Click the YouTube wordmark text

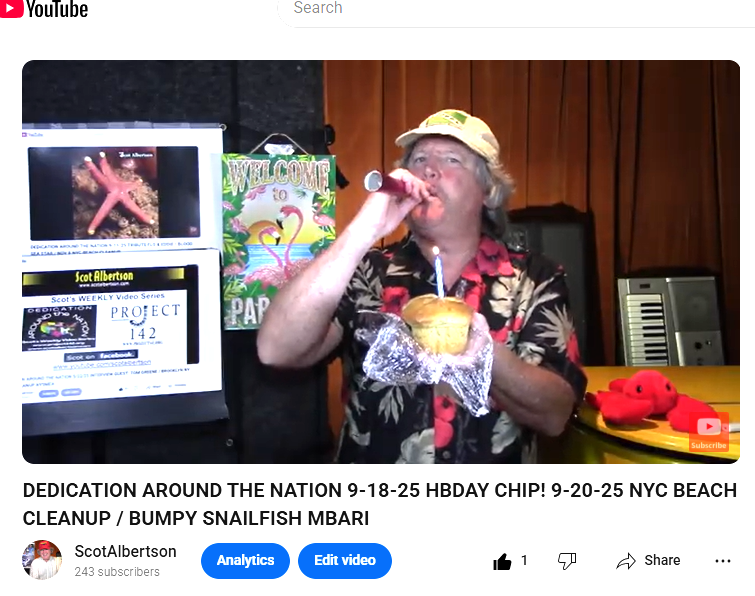[57, 9]
